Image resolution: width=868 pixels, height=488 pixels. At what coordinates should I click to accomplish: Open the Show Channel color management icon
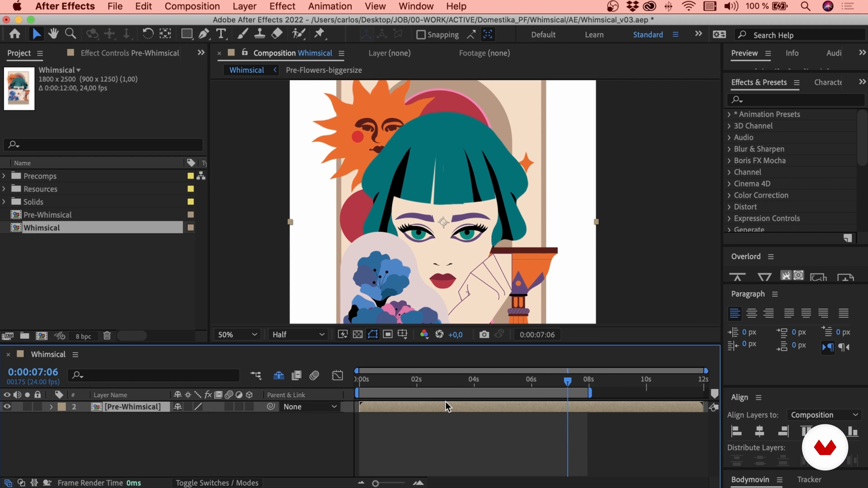point(424,334)
